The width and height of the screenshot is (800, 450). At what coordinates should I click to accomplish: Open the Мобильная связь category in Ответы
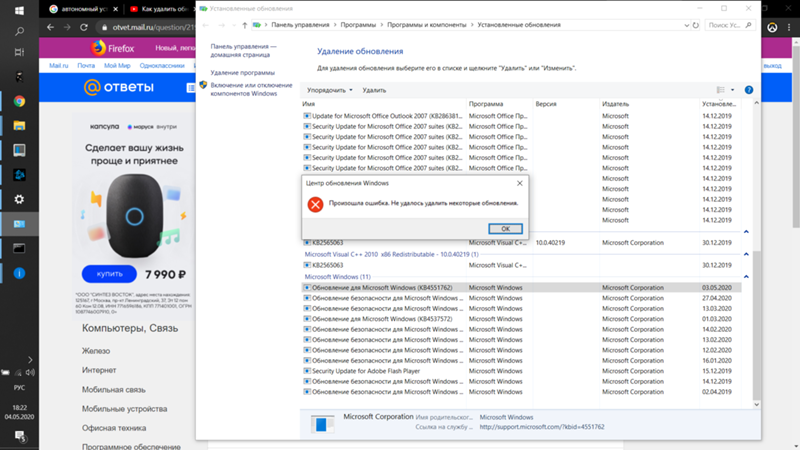tap(114, 390)
